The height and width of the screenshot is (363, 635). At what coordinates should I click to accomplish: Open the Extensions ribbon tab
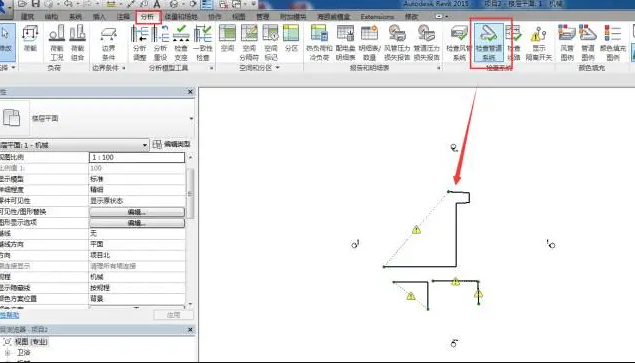pos(377,17)
